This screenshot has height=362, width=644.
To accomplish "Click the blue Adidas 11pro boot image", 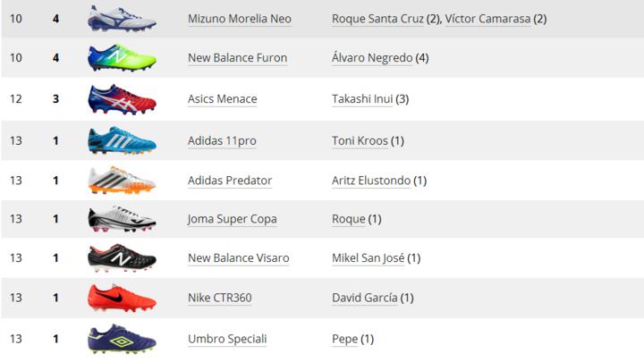I will click(x=122, y=140).
